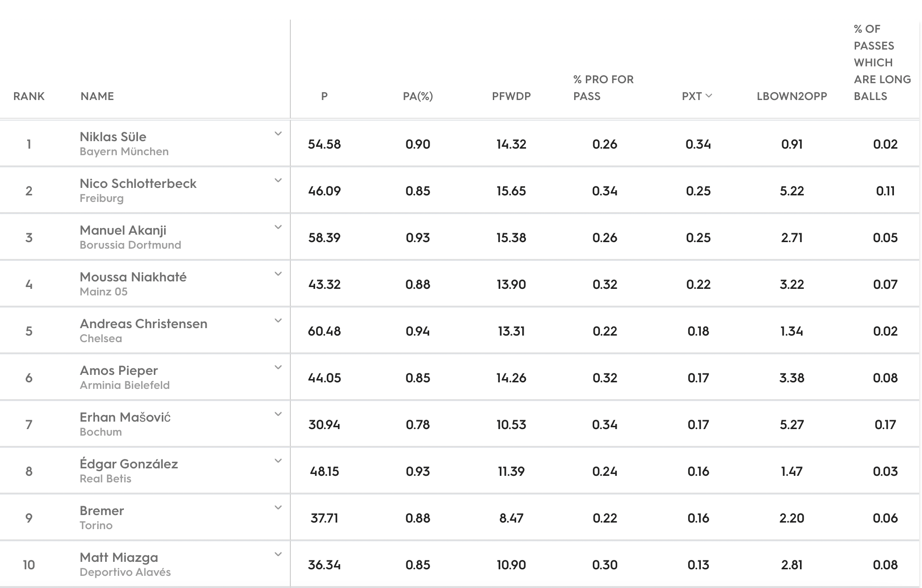The image size is (922, 588).
Task: Expand Édgar González row chevron
Action: 278,461
